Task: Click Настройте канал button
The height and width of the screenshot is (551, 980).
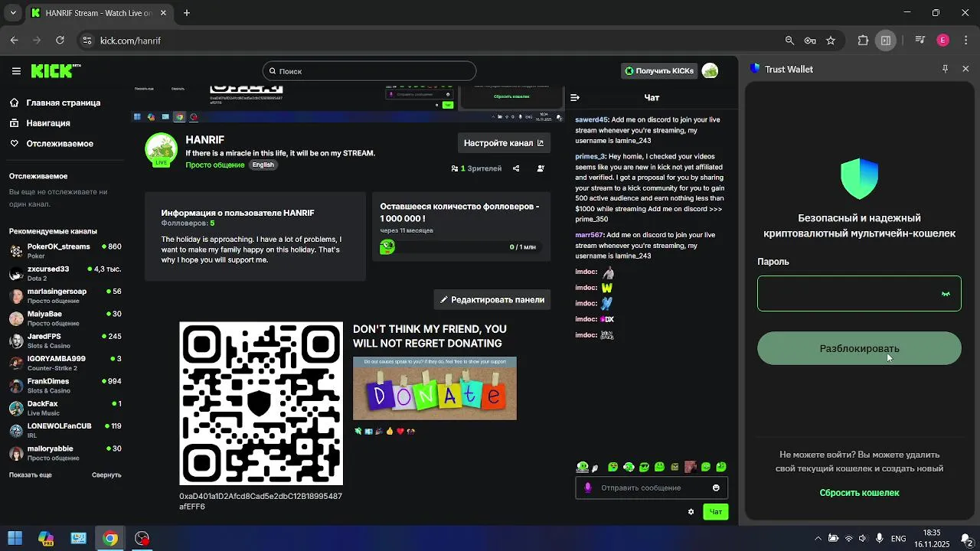Action: click(x=504, y=143)
